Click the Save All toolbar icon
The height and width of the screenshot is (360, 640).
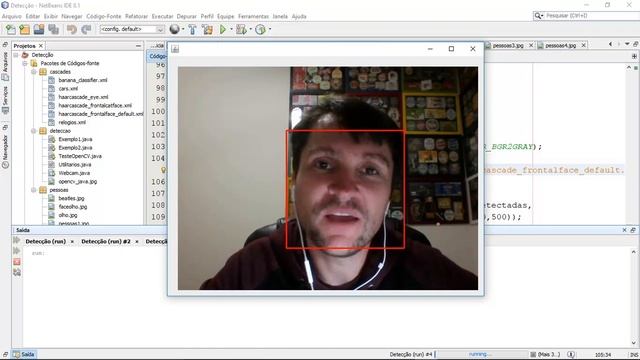(x=53, y=29)
